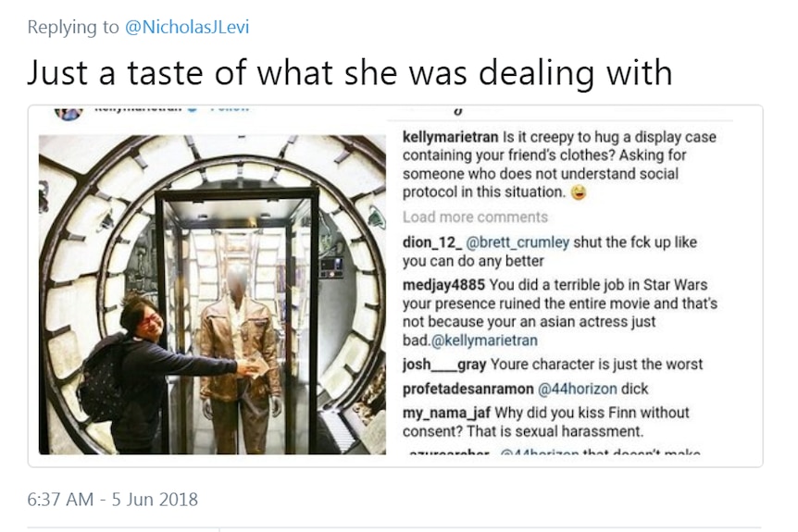Click @kellymarietran mention after the word bad
The image size is (798, 532).
(484, 340)
